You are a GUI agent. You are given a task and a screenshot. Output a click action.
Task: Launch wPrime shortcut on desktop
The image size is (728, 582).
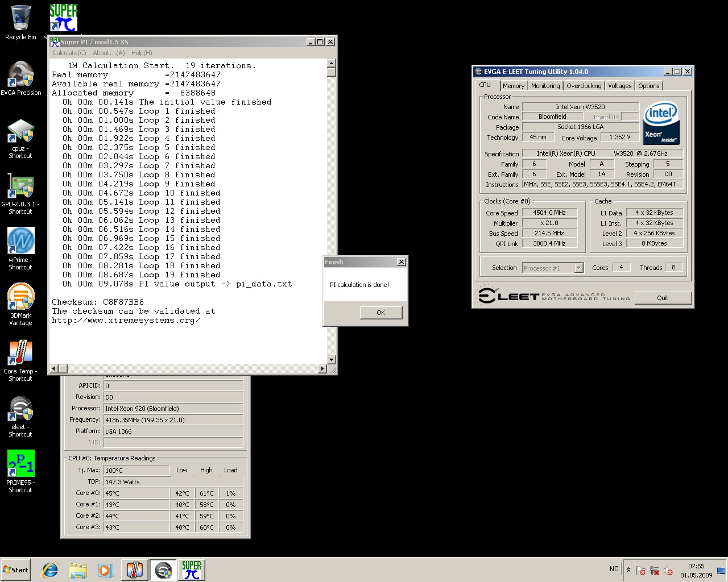[x=20, y=249]
